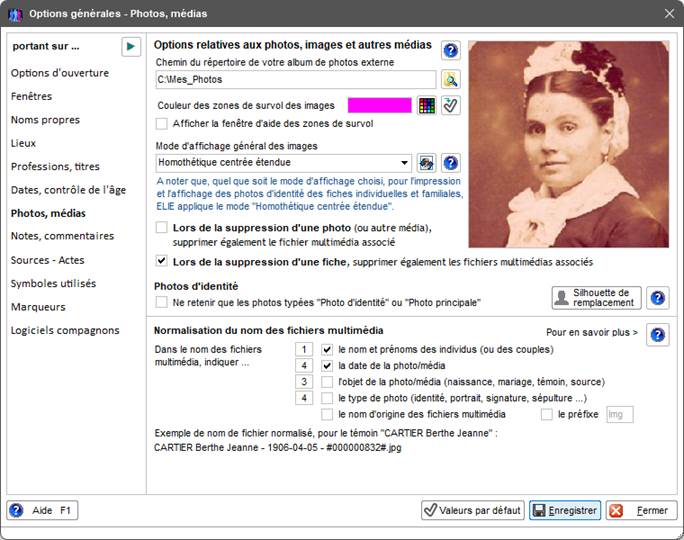Open the 'Homothétique centrée étendue' dropdown

[x=284, y=163]
